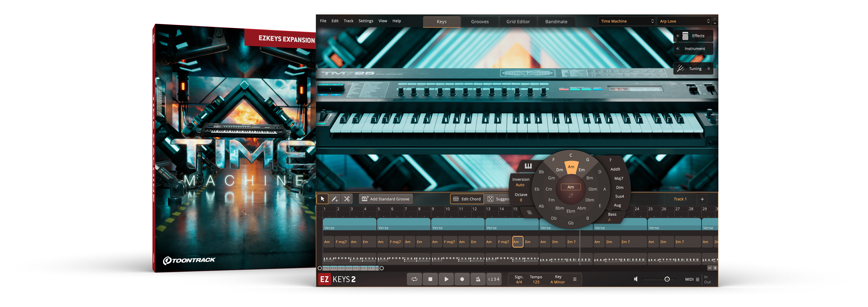The width and height of the screenshot is (868, 307).
Task: Select the arrow pointer tool
Action: pos(323,199)
